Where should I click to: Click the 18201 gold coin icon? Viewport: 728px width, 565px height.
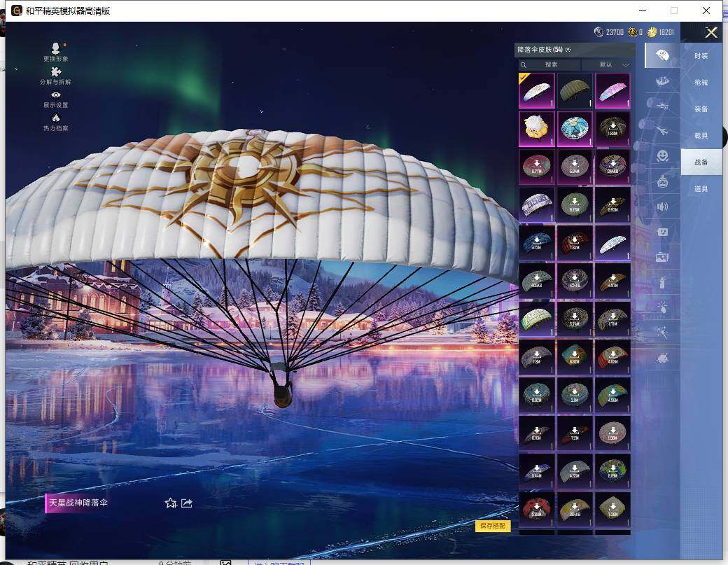tap(652, 32)
